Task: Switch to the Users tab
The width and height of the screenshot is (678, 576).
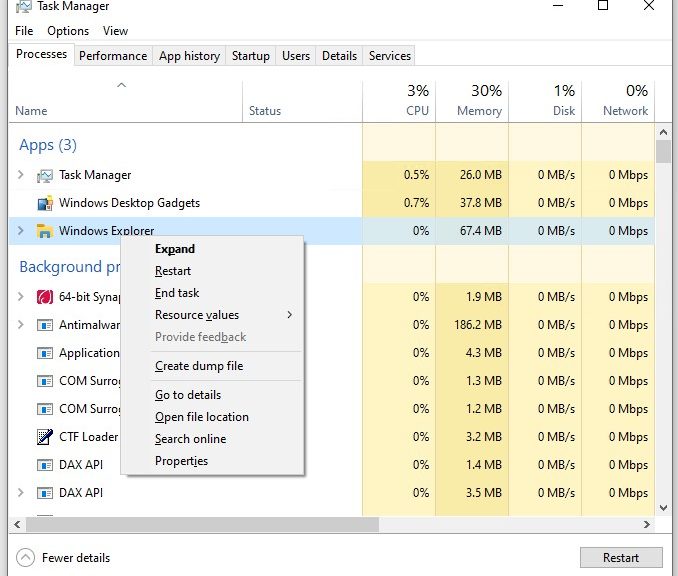Action: coord(296,56)
